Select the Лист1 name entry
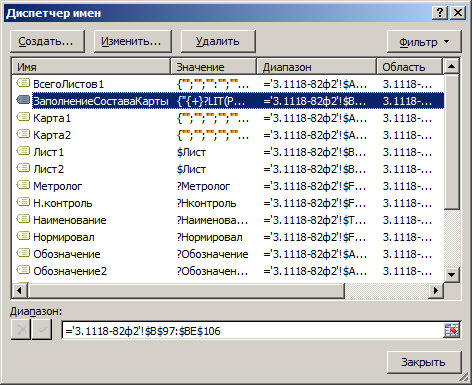This screenshot has width=472, height=385. coord(48,152)
